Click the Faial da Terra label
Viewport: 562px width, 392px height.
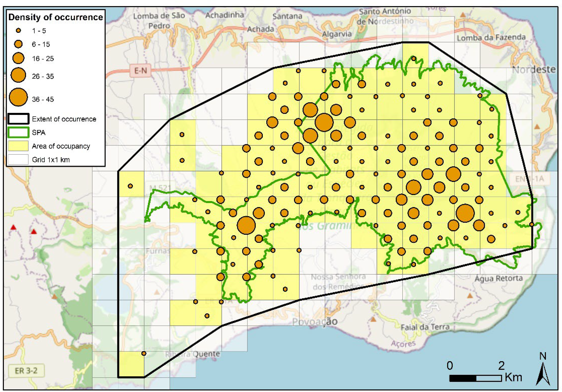pos(425,327)
